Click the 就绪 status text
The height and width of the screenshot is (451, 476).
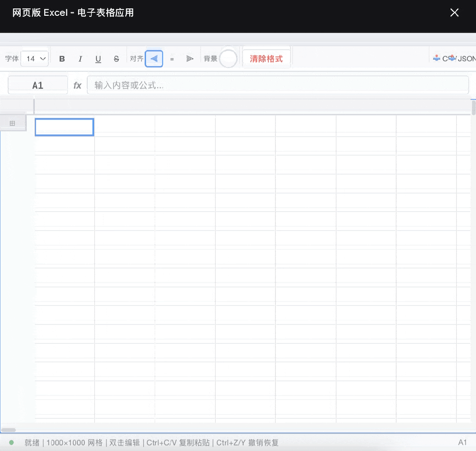coord(32,443)
